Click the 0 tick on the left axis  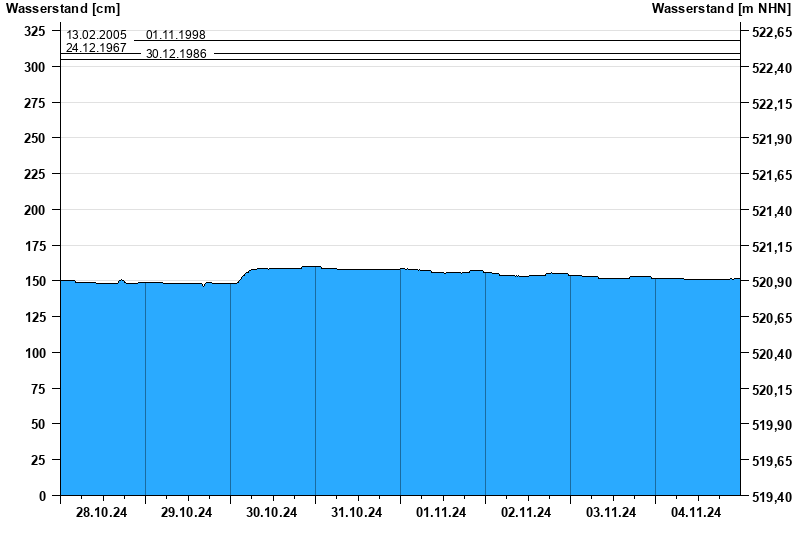[x=42, y=496]
